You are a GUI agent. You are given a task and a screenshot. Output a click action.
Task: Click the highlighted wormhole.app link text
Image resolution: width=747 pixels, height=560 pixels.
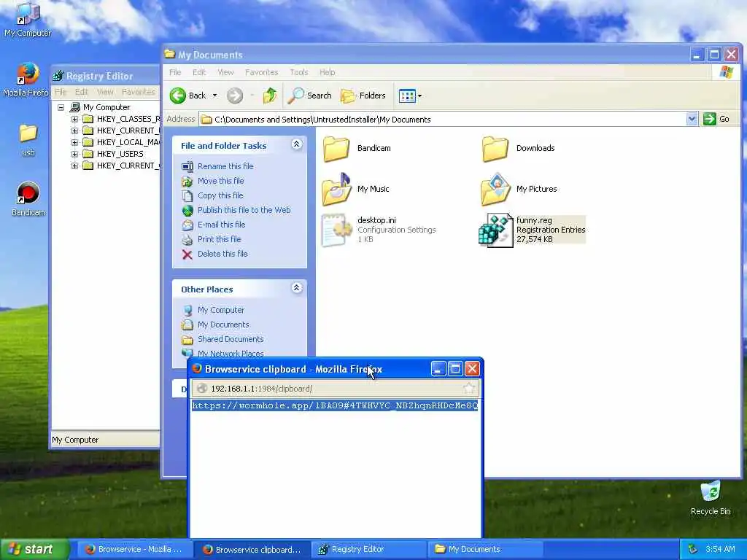(335, 405)
